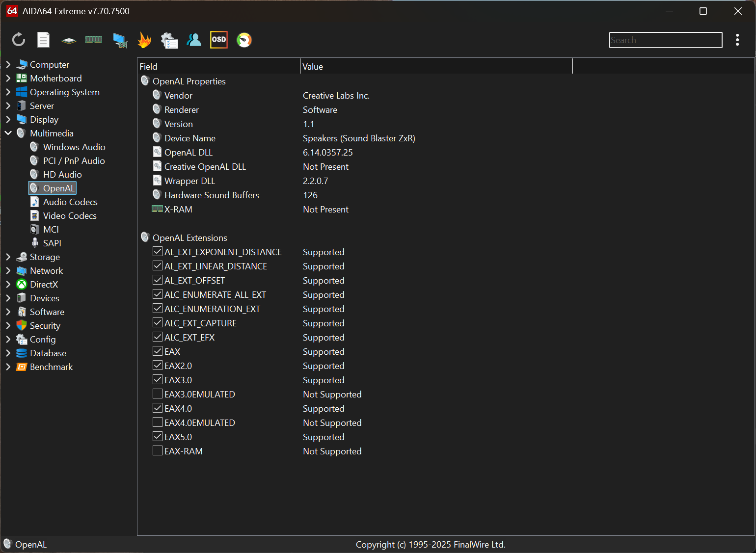Click Speakers (Sound Blaster ZxR) value
This screenshot has height=553, width=756.
point(359,138)
